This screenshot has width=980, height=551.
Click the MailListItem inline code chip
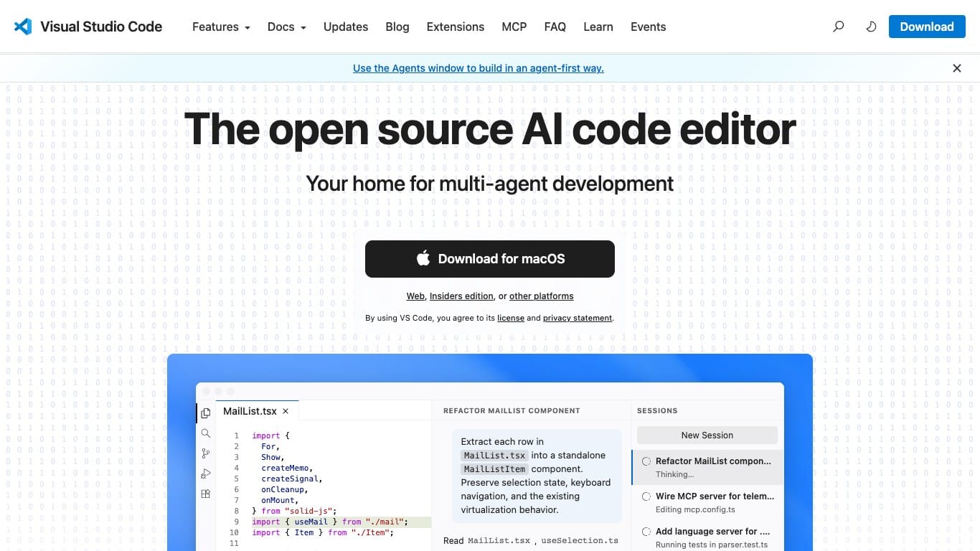pyautogui.click(x=494, y=469)
